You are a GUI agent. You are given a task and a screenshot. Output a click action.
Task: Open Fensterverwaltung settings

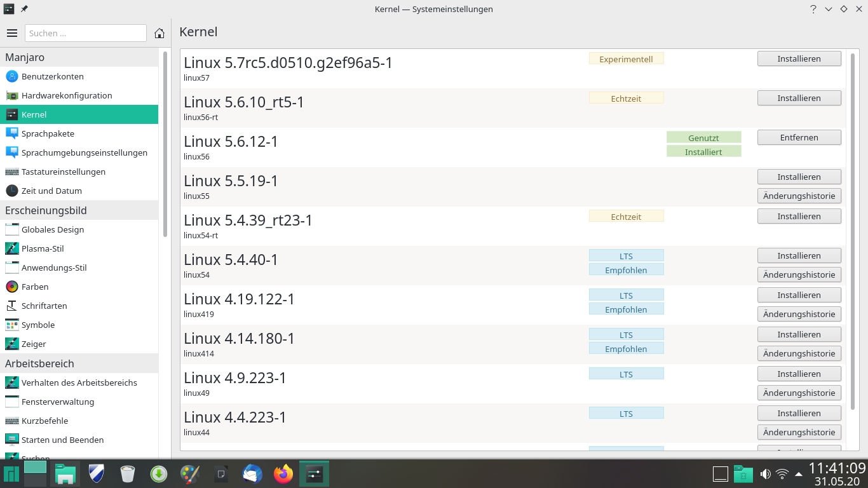pyautogui.click(x=79, y=402)
